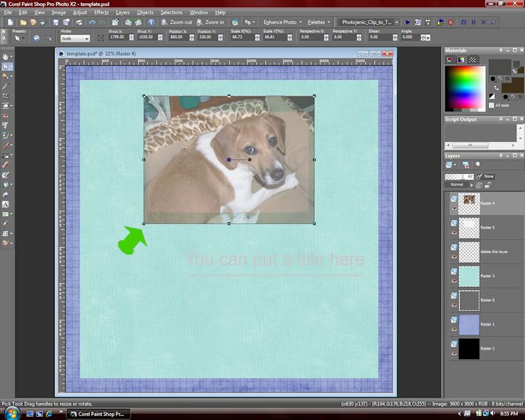
Task: Open the Effects menu
Action: (101, 12)
